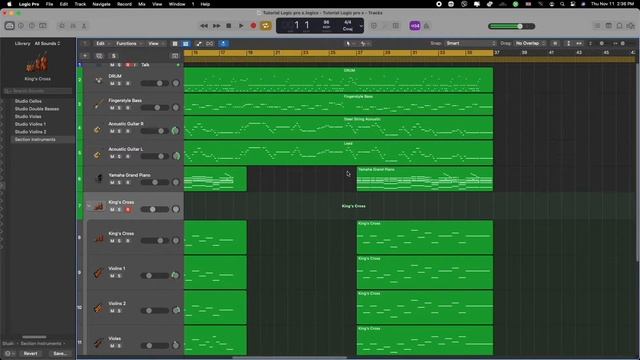Toggle the yellow Cycle mode button

[266, 26]
